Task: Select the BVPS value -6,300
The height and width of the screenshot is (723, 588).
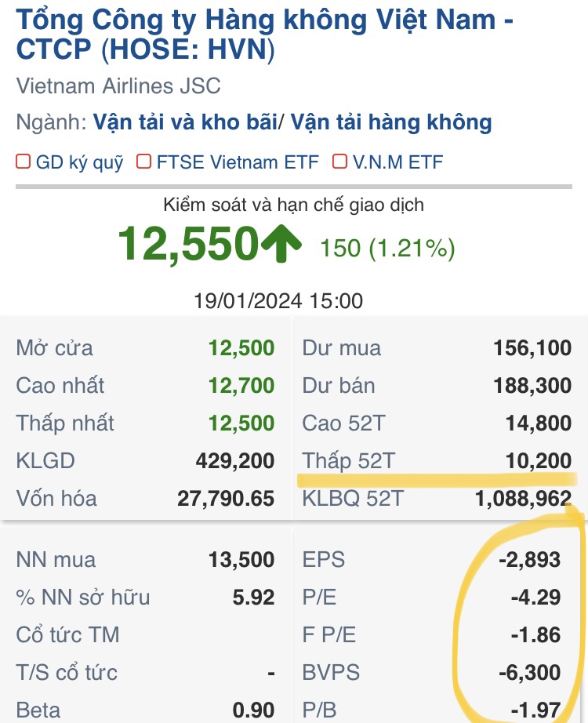Action: 532,673
